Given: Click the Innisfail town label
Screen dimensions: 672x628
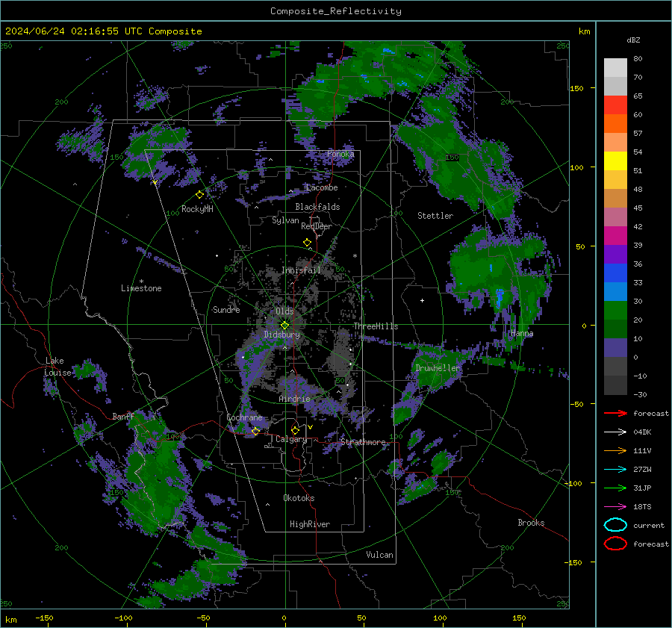Looking at the screenshot, I should click(x=302, y=270).
